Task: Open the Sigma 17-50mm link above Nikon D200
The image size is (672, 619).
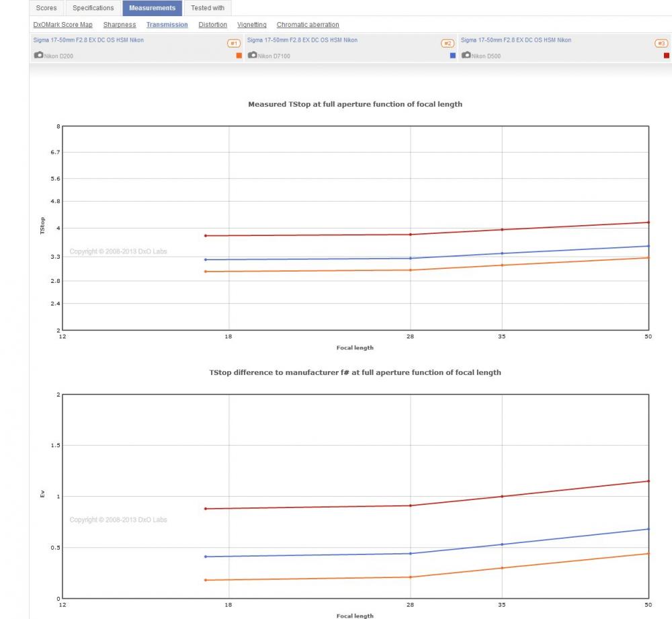Action: [x=89, y=40]
